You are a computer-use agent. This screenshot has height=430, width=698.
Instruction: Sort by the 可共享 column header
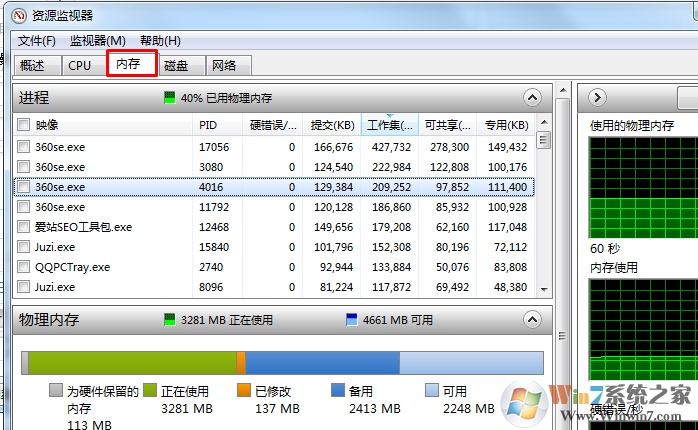[447, 125]
